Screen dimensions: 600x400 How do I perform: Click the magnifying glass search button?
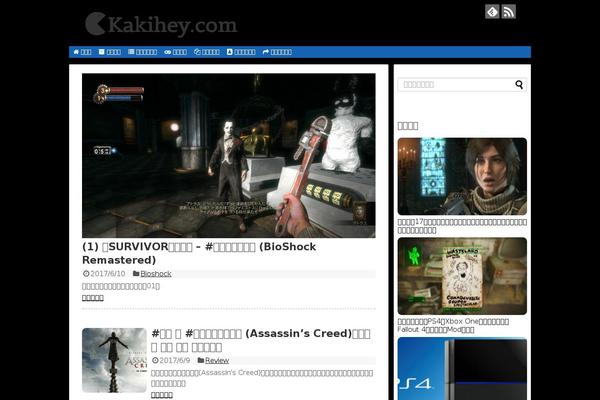(519, 85)
